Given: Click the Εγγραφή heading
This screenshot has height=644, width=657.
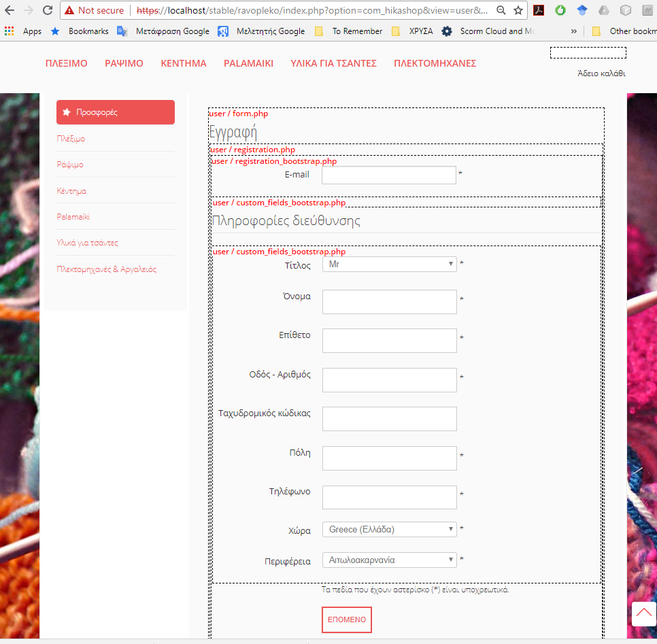Looking at the screenshot, I should [233, 133].
